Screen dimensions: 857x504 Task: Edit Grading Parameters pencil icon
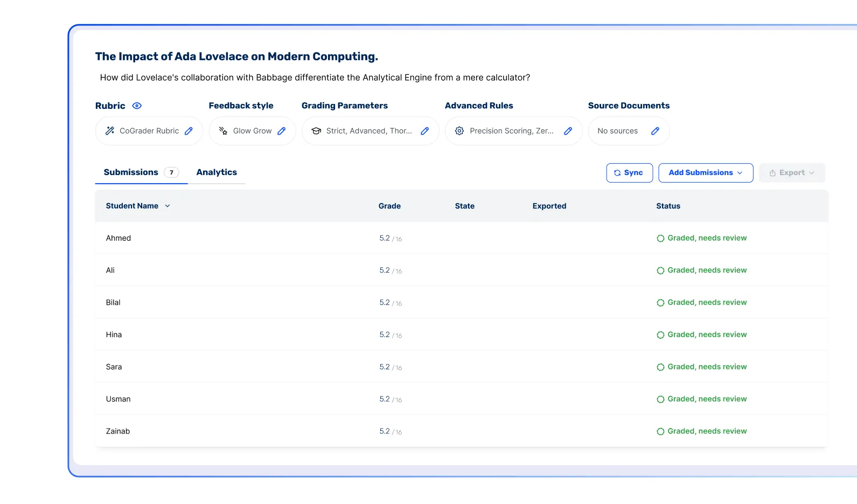(424, 131)
